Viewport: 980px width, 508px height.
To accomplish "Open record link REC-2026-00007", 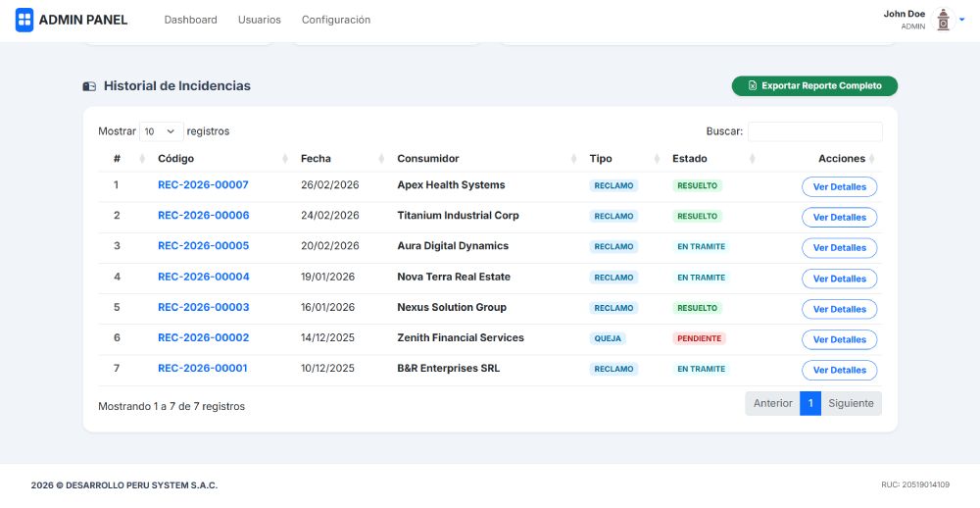I will pos(203,185).
